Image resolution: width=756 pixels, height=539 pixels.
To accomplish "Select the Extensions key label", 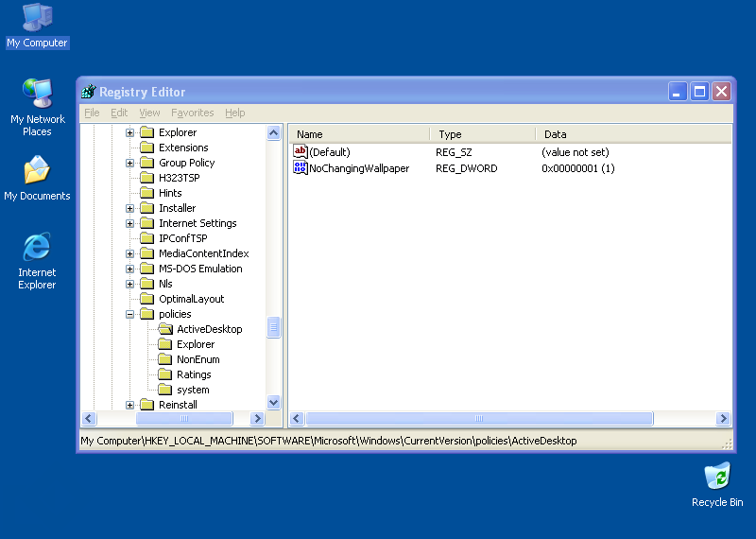I will coord(183,148).
